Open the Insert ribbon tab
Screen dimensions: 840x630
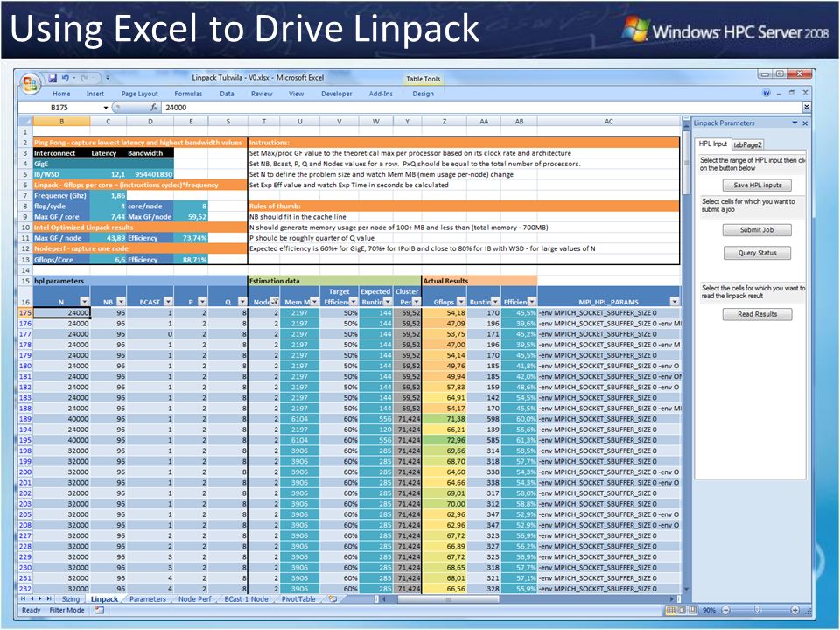(95, 94)
